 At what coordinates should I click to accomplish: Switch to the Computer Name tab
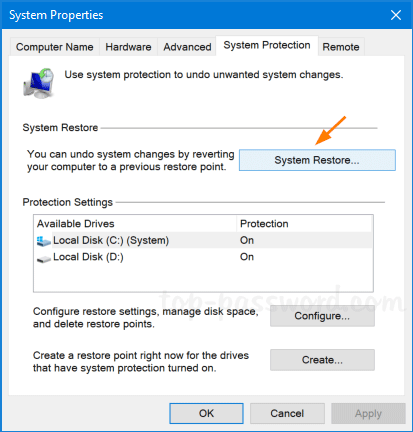pyautogui.click(x=55, y=47)
